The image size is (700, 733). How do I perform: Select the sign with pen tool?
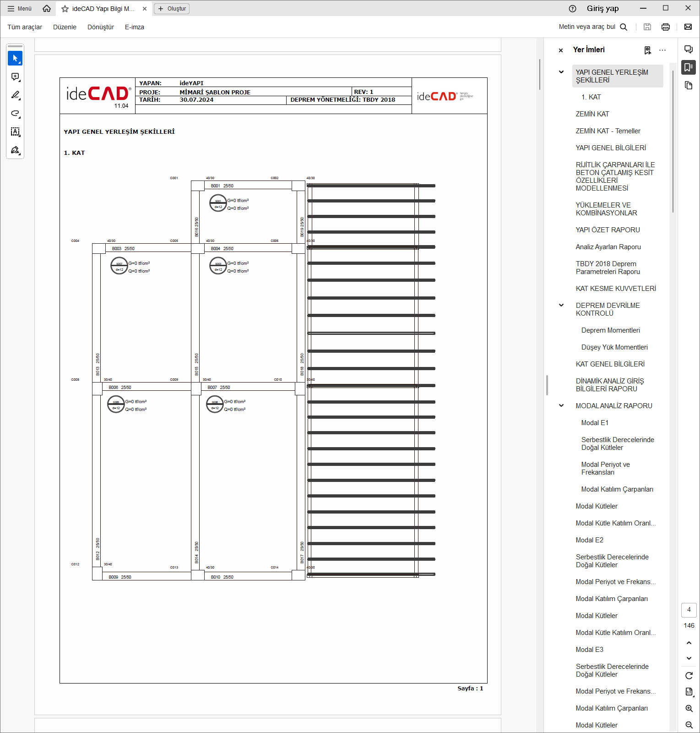(15, 150)
